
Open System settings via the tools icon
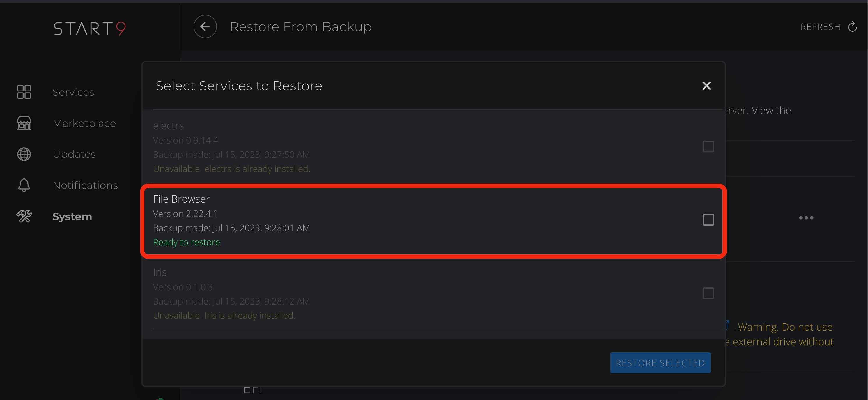point(24,216)
